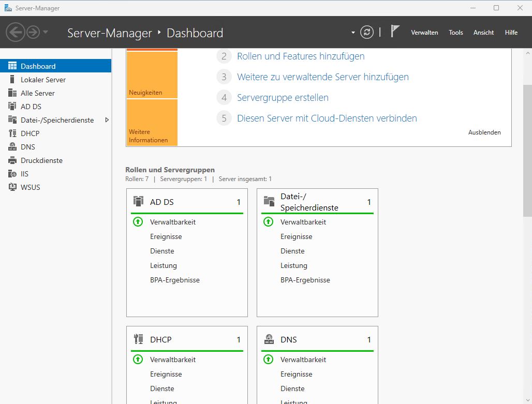Open the notifications flag icon
This screenshot has height=404, width=532.
(x=395, y=31)
